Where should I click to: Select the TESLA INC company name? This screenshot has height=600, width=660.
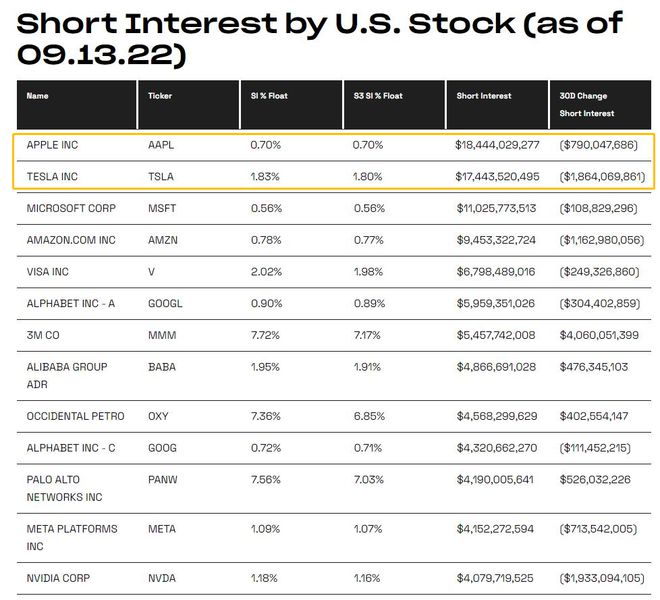(x=52, y=176)
